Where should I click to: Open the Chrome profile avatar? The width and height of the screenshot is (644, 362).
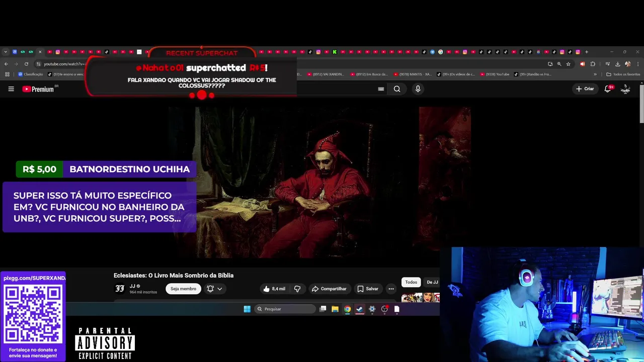[x=627, y=64]
